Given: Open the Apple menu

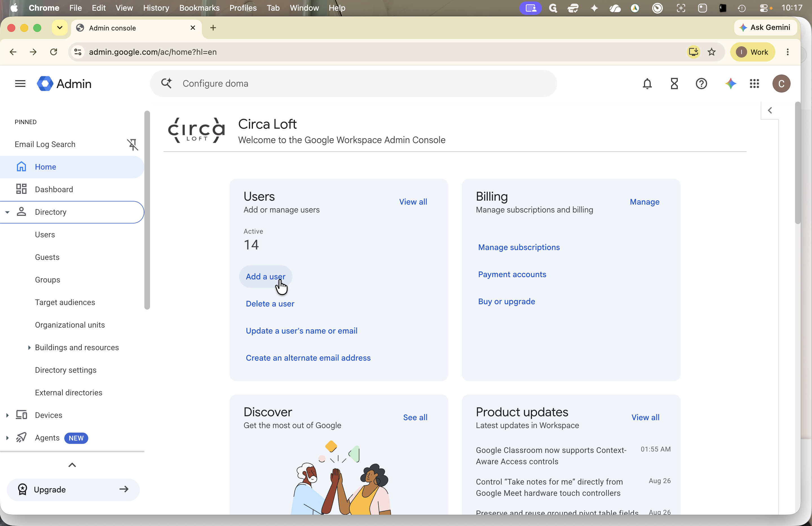Looking at the screenshot, I should click(14, 8).
